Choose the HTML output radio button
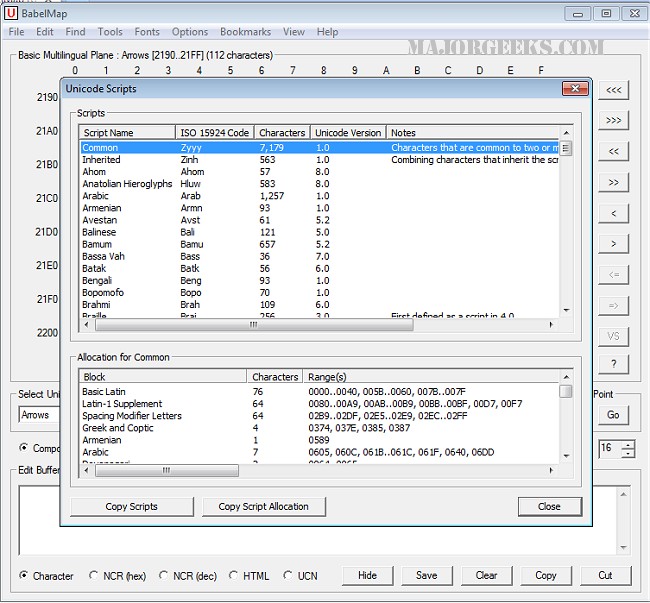Viewport: 650px width, 603px height. coord(235,576)
